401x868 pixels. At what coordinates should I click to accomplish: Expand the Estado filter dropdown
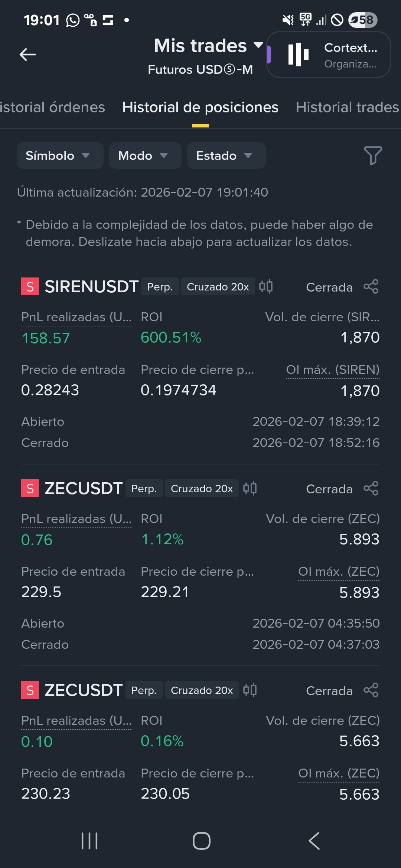(226, 155)
